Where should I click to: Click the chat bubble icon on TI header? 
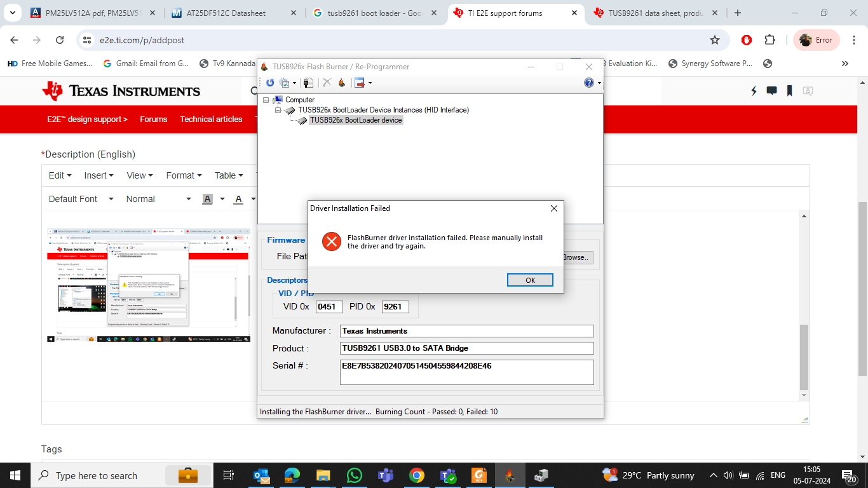(x=771, y=91)
